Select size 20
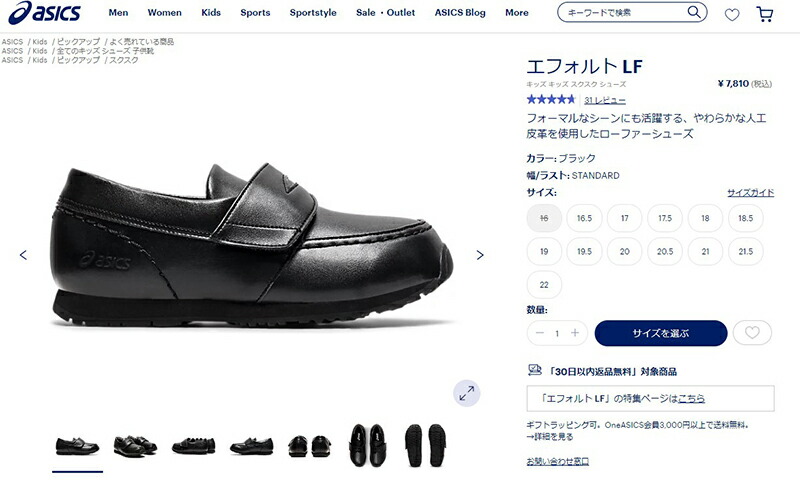 624,252
